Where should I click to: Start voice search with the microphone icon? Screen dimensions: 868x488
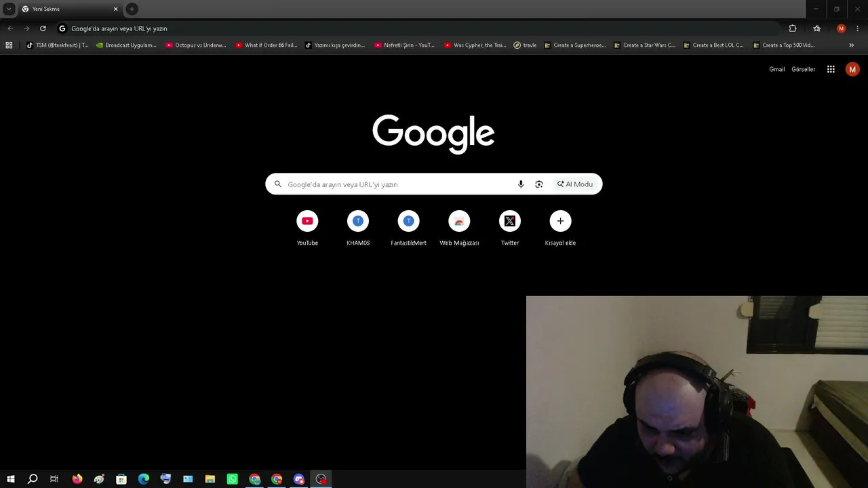pos(521,184)
